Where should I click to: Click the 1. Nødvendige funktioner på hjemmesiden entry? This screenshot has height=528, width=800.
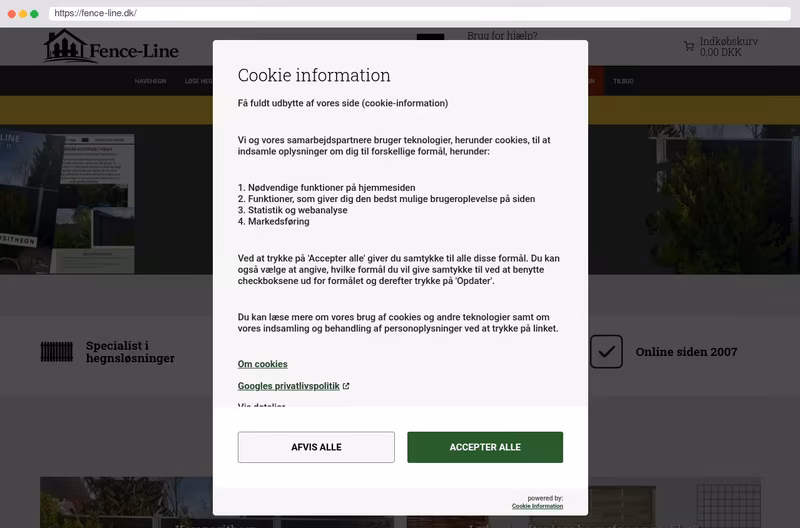[x=327, y=188]
